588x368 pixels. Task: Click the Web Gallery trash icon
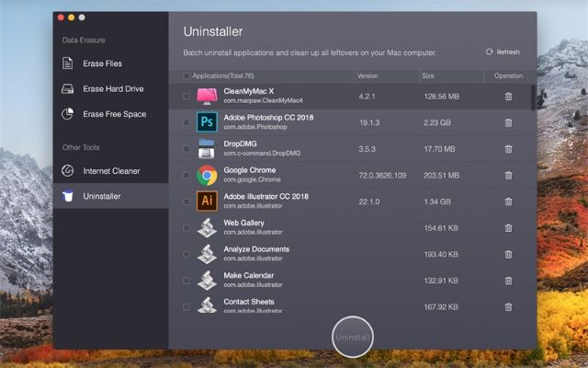point(508,227)
